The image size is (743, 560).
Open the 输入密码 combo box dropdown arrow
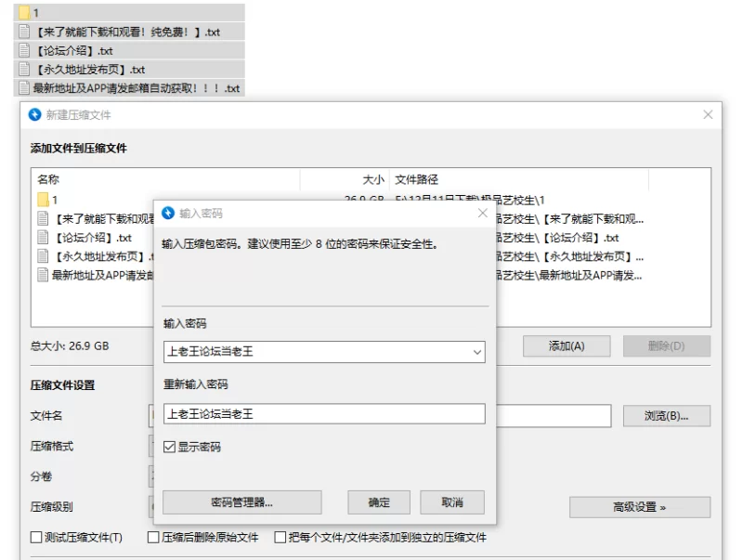click(477, 352)
